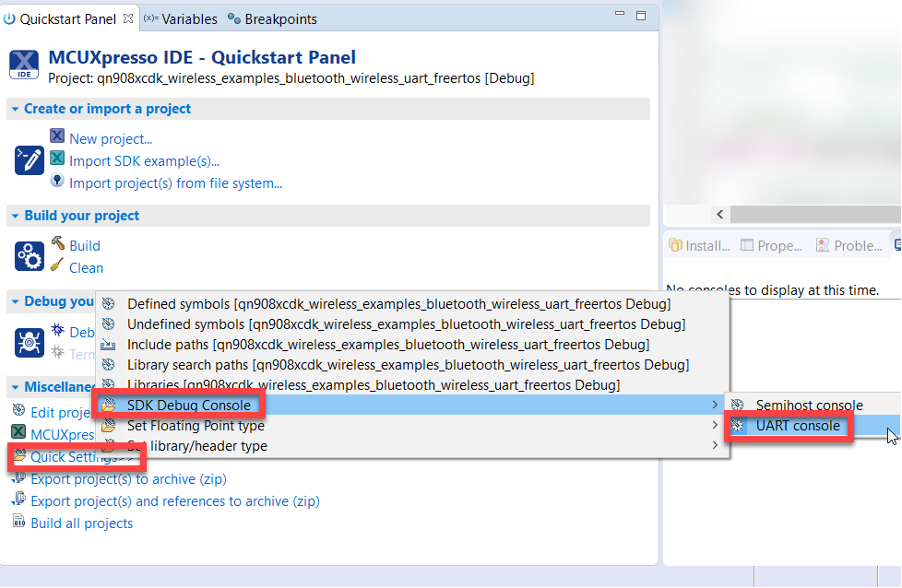902x588 pixels.
Task: Click the blue bug Debug icon
Action: tap(57, 329)
